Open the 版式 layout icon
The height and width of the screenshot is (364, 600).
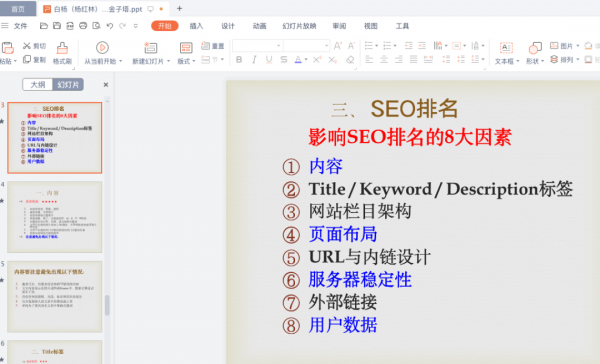tap(186, 47)
